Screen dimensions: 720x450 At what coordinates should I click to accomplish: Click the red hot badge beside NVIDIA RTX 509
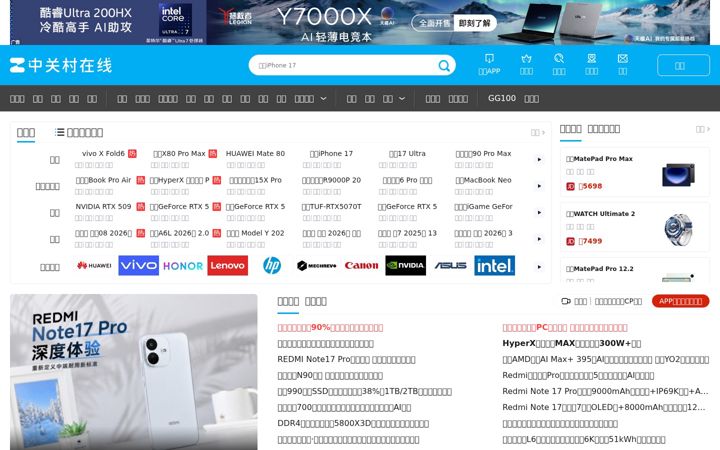(141, 207)
